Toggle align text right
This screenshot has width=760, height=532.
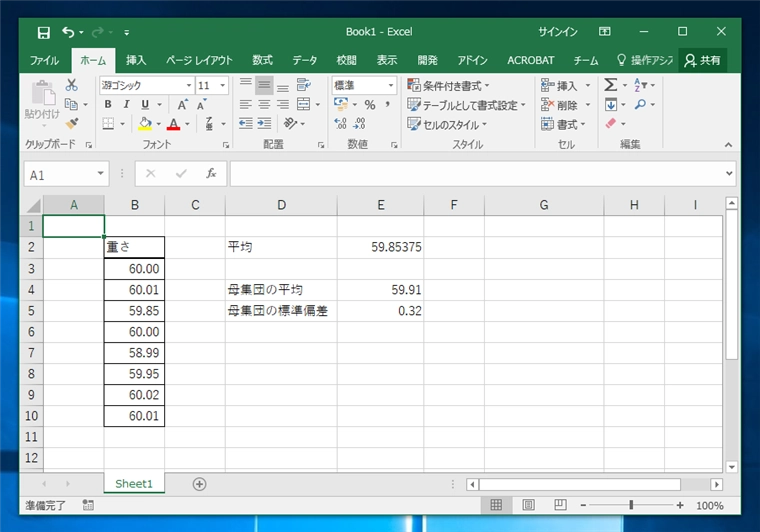[283, 104]
